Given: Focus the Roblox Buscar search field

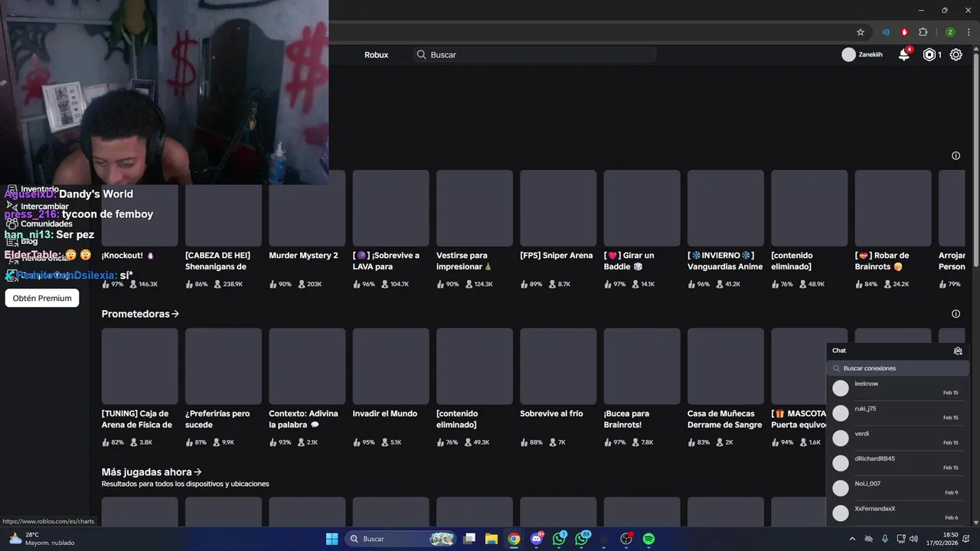Looking at the screenshot, I should point(534,54).
